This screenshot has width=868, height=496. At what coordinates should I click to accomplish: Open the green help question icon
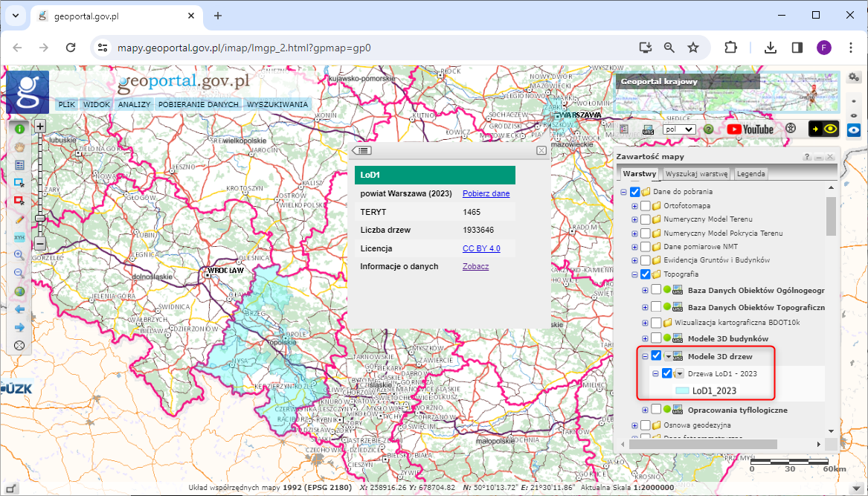click(709, 129)
